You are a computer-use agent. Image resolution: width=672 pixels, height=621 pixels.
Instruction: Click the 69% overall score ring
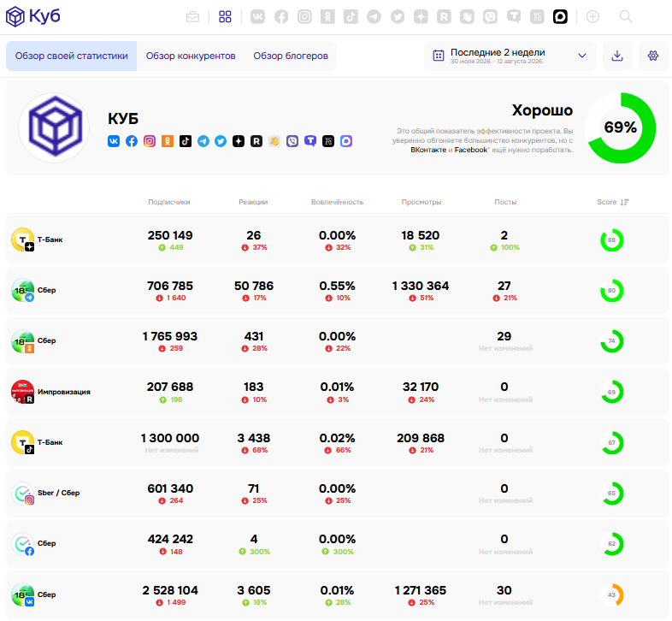tap(620, 127)
